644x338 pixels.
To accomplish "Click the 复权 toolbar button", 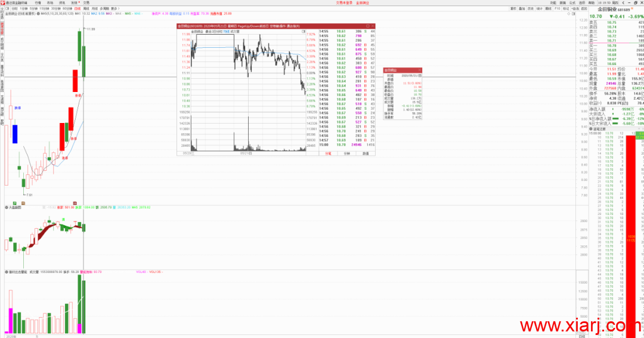I will tap(513, 8).
